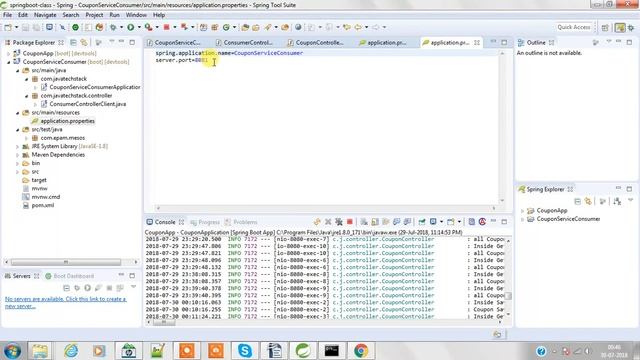
Task: Click the red Stop toolbar icon
Action: point(167,27)
